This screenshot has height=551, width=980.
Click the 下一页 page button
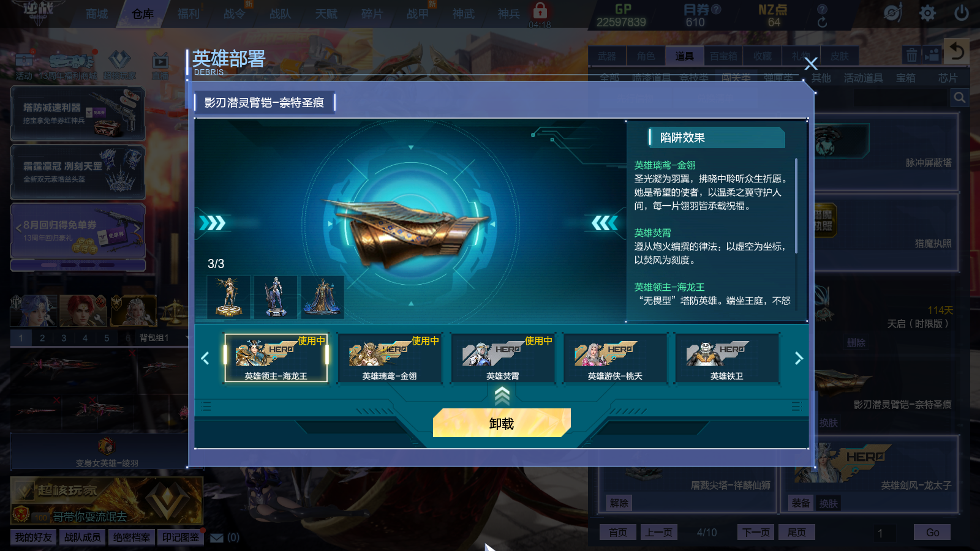(x=756, y=532)
